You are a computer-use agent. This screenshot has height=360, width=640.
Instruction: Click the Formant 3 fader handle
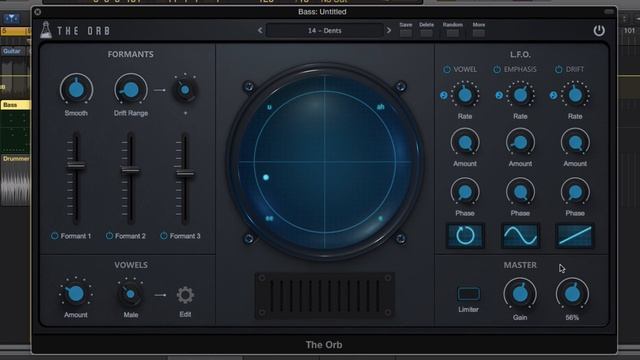[185, 173]
